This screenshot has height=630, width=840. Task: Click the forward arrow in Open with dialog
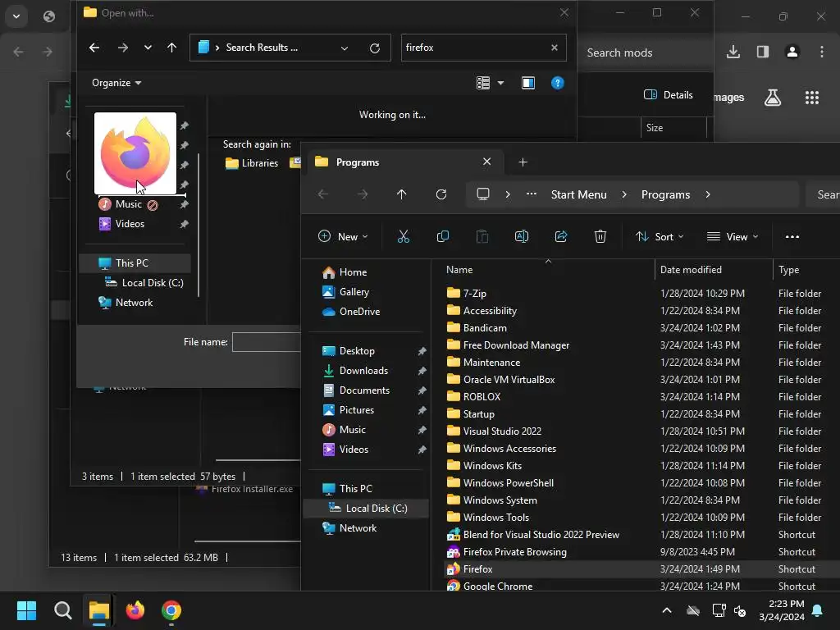click(x=123, y=48)
